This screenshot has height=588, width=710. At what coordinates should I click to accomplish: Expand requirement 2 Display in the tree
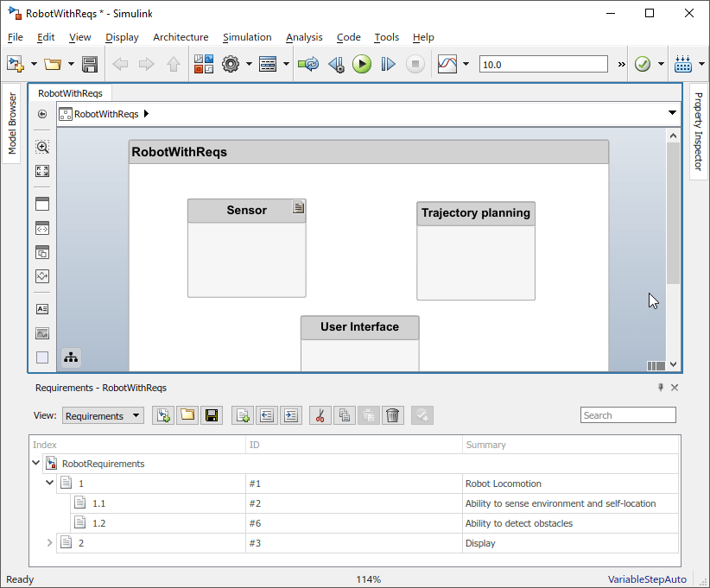coord(49,542)
